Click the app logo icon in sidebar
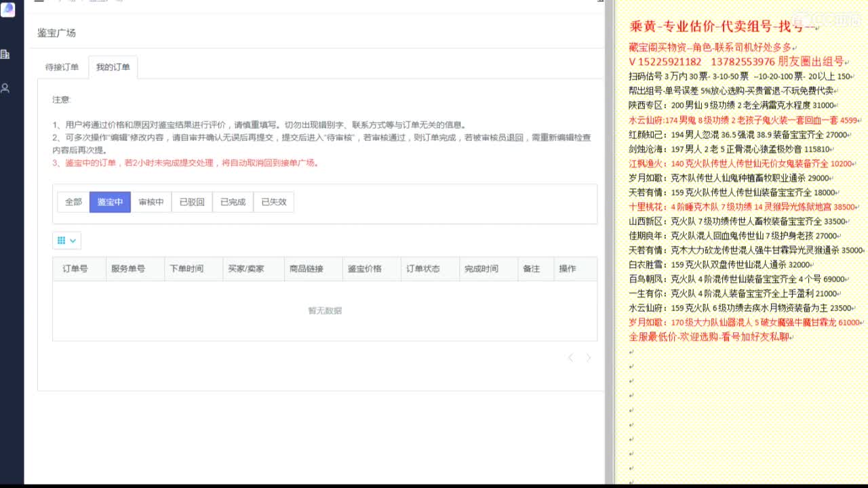Screen dimensions: 868x488 point(7,9)
